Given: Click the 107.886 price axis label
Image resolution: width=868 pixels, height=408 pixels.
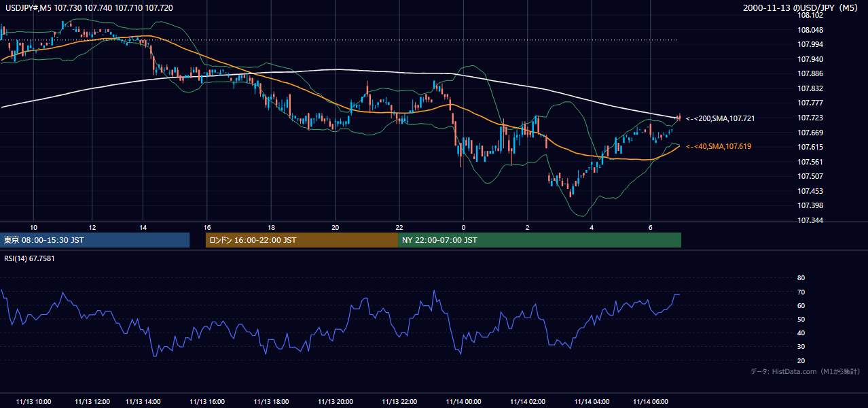Looking at the screenshot, I should pos(810,73).
